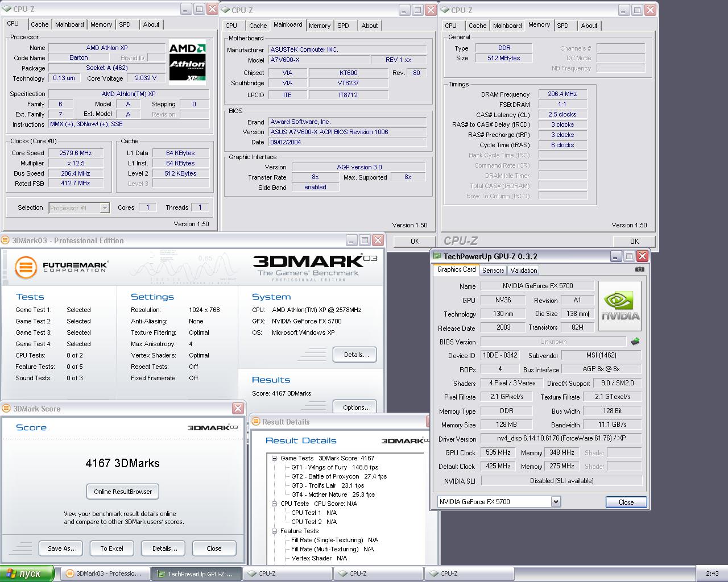
Task: Click the Options... button in 3DMark03
Action: [356, 408]
